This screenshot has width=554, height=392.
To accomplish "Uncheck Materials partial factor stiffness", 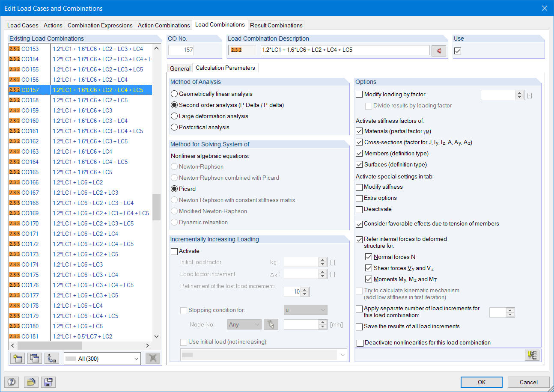I will pyautogui.click(x=359, y=131).
